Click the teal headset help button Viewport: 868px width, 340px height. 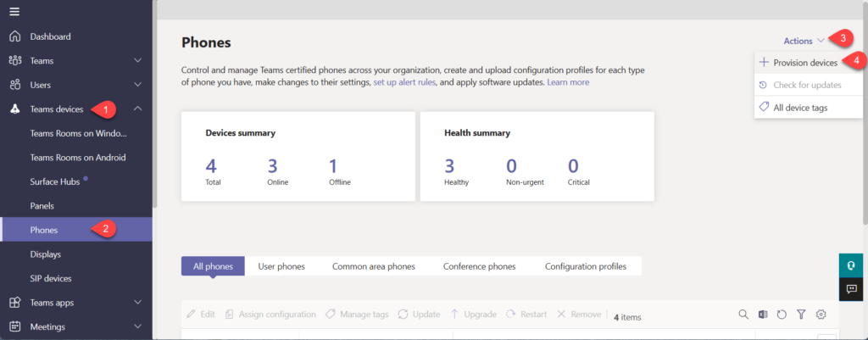[x=851, y=265]
